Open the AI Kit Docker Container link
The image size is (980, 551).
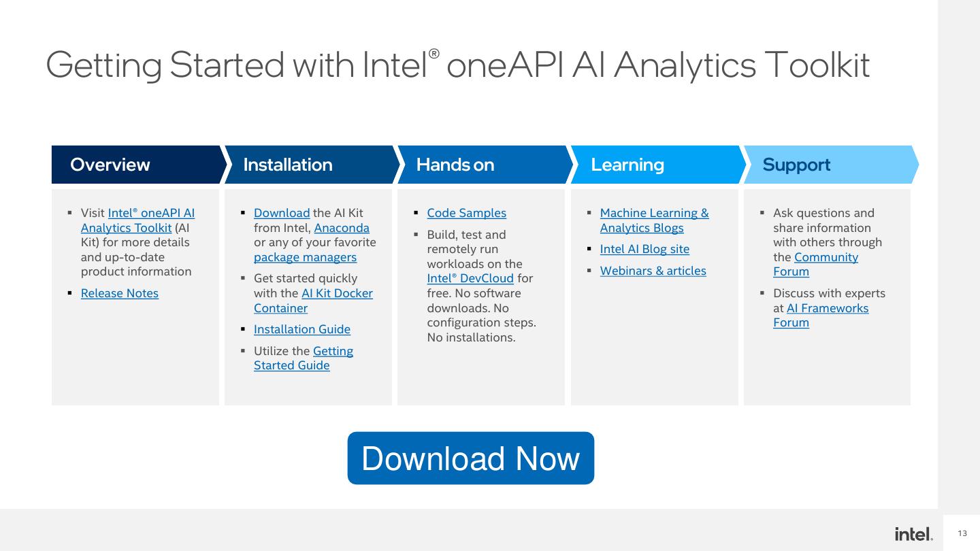click(x=313, y=301)
